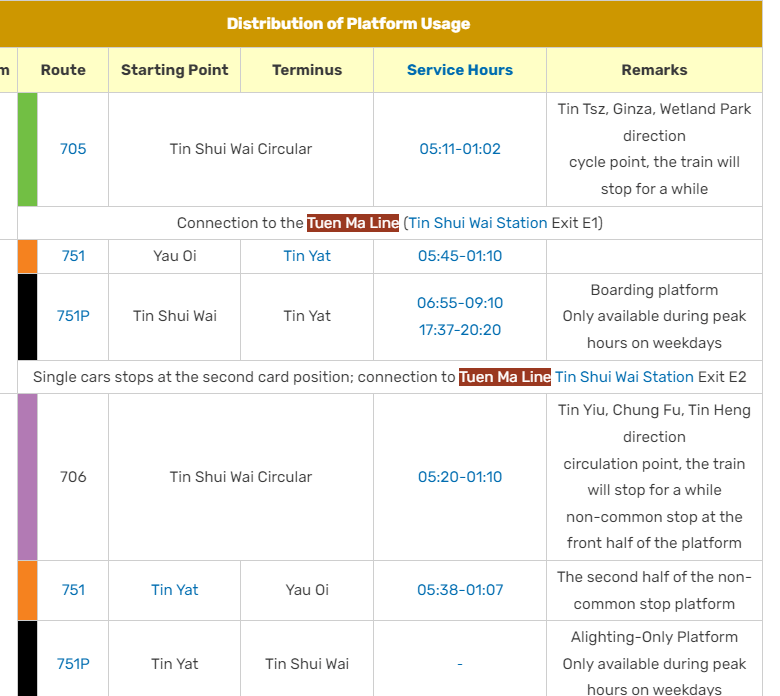Click the Distribution of Platform Usage heading
Screen dimensions: 780x696
348,24
